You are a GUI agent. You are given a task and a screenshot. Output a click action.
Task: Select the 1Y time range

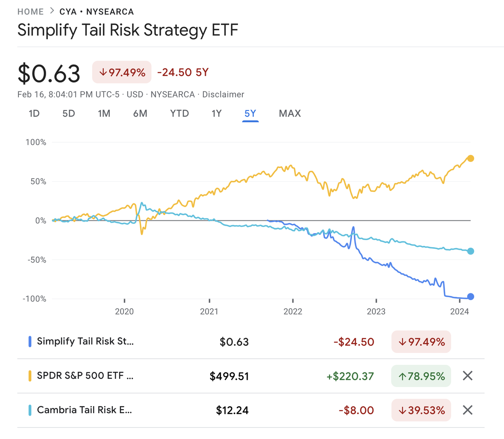pyautogui.click(x=216, y=114)
